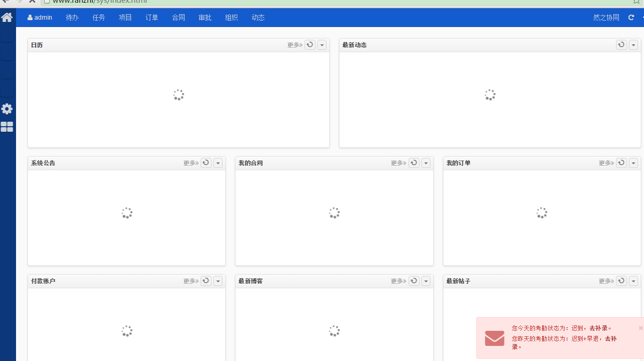Click 去补录 for yesterday's attendance notice
Viewport: 644px width, 361px height.
coord(611,339)
